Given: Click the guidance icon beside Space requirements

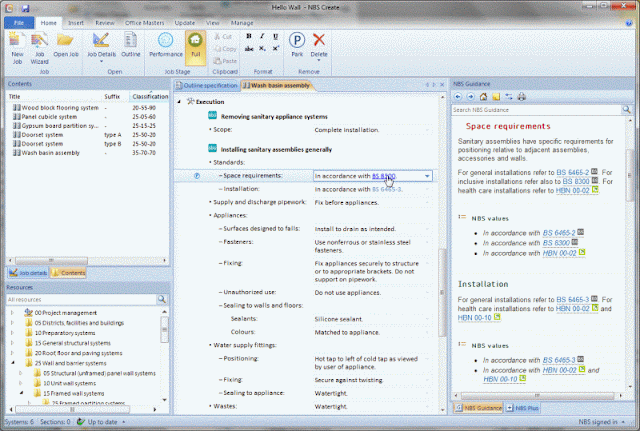Looking at the screenshot, I should pyautogui.click(x=197, y=176).
